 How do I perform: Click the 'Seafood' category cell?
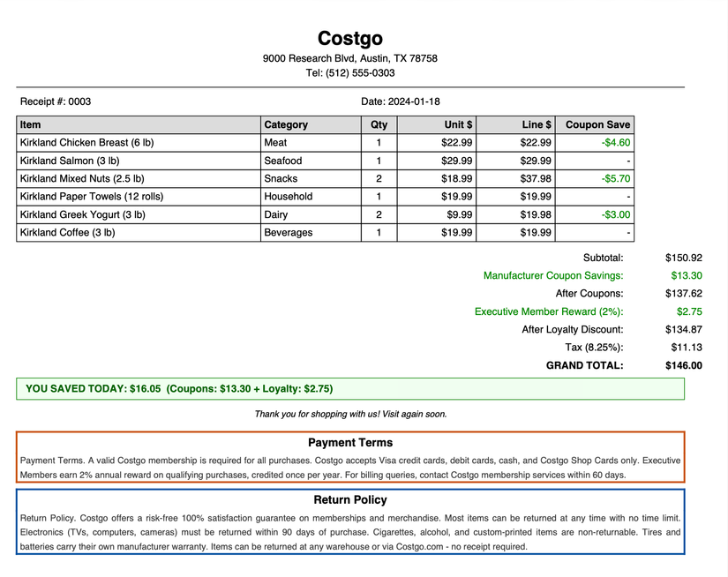click(311, 161)
